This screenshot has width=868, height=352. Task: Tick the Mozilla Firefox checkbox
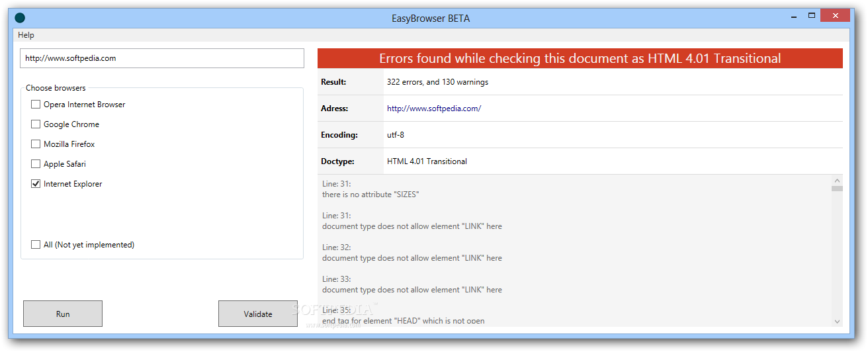pos(36,144)
